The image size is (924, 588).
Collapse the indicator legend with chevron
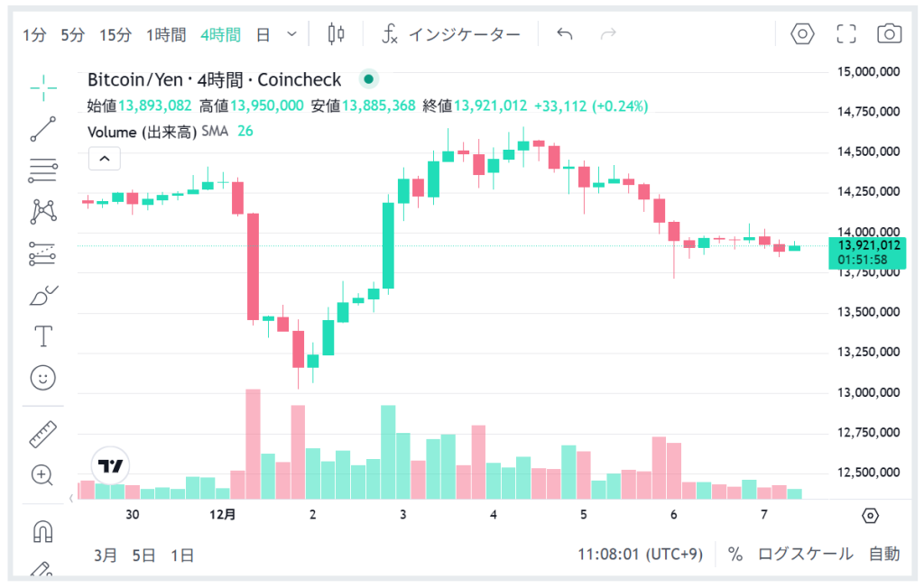(x=105, y=160)
